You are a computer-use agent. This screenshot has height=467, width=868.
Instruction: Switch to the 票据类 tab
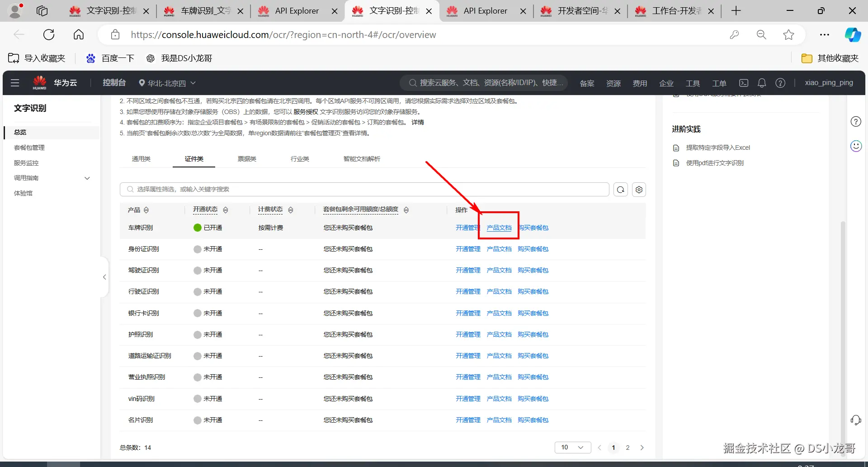click(247, 159)
